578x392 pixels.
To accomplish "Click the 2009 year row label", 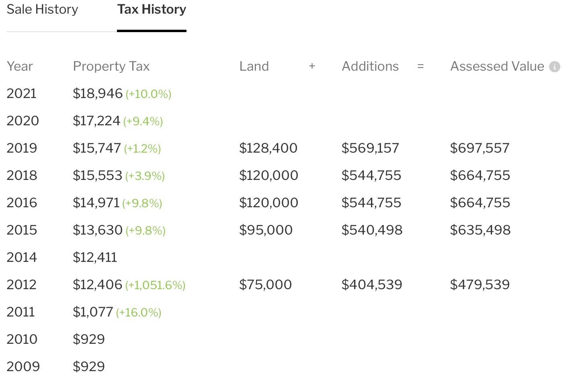I will tap(23, 367).
